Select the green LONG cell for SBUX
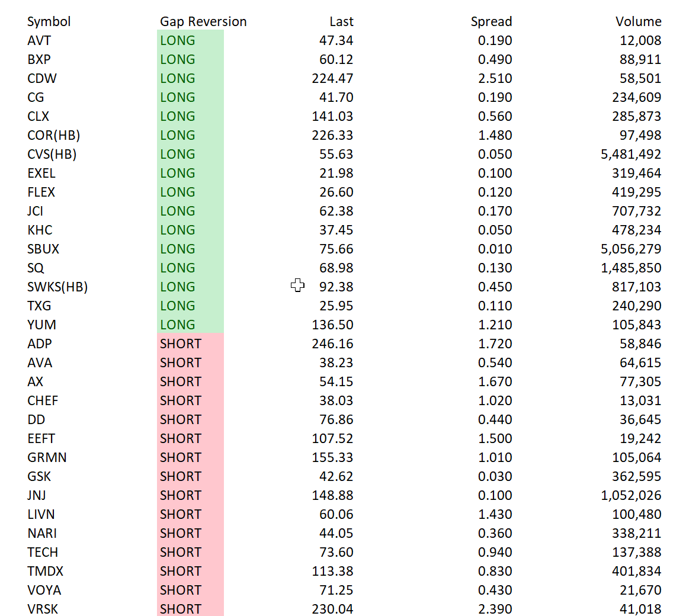Image resolution: width=686 pixels, height=616 pixels. pyautogui.click(x=190, y=249)
